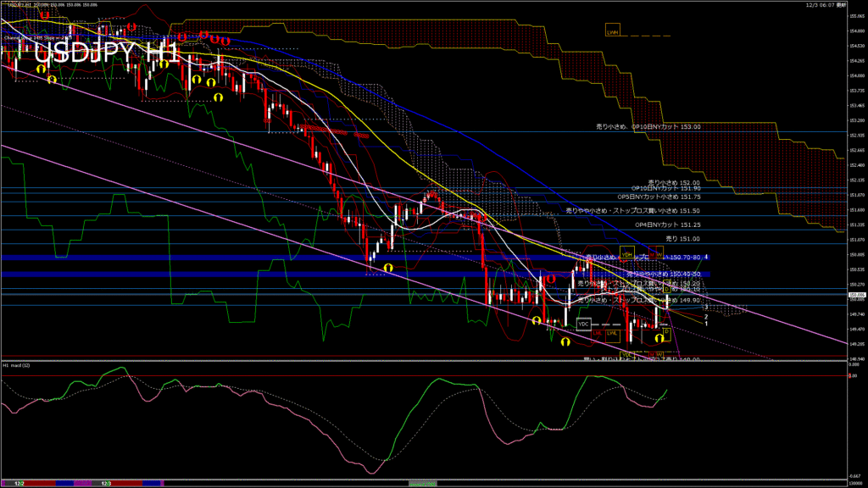The height and width of the screenshot is (488, 868).
Task: Select the H1 macd (12) indicator label
Action: [17, 365]
